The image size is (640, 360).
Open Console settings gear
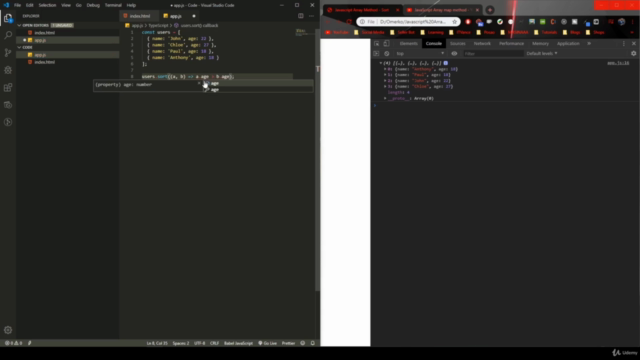633,53
